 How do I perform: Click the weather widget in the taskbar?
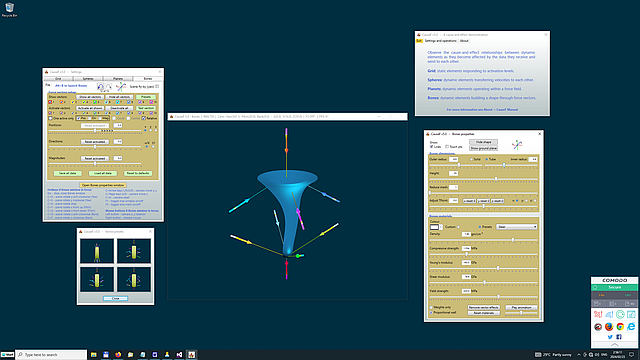553,355
